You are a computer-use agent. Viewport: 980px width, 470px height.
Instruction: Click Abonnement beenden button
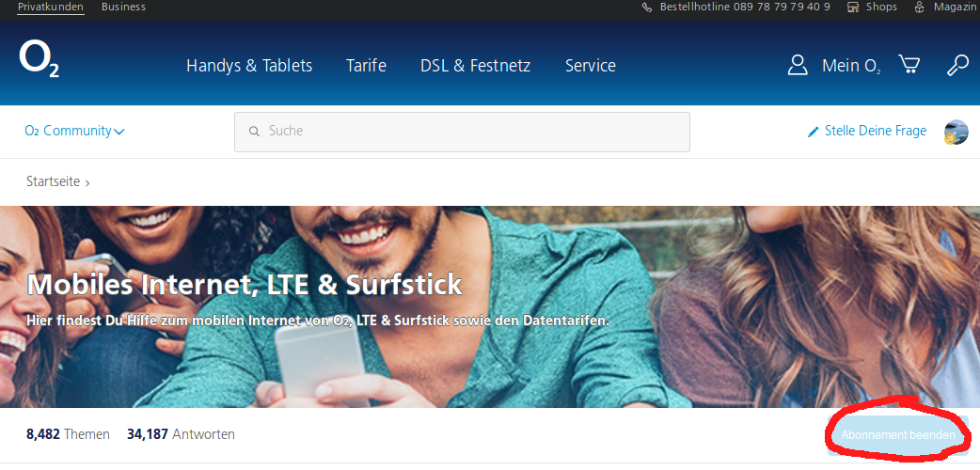(x=898, y=435)
